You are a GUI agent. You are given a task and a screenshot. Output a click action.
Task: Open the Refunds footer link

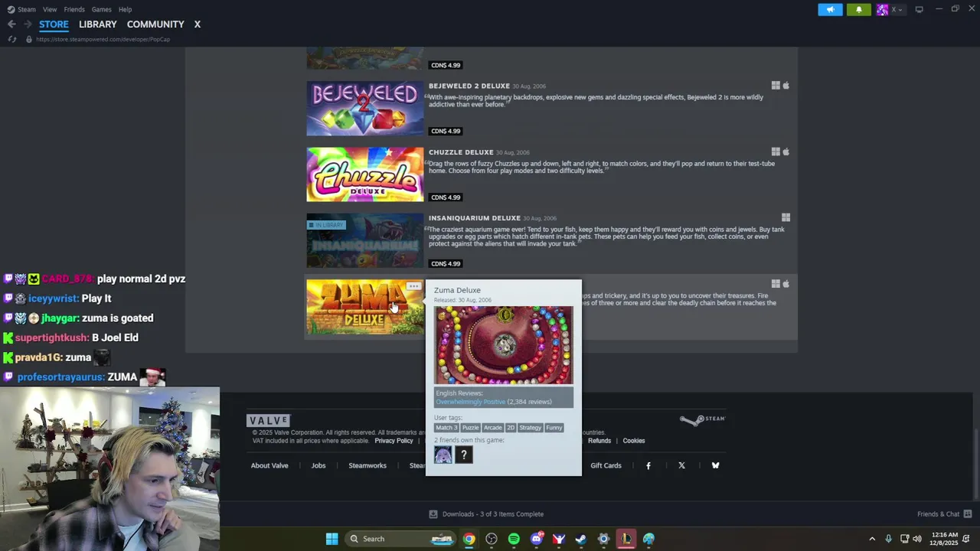tap(599, 441)
